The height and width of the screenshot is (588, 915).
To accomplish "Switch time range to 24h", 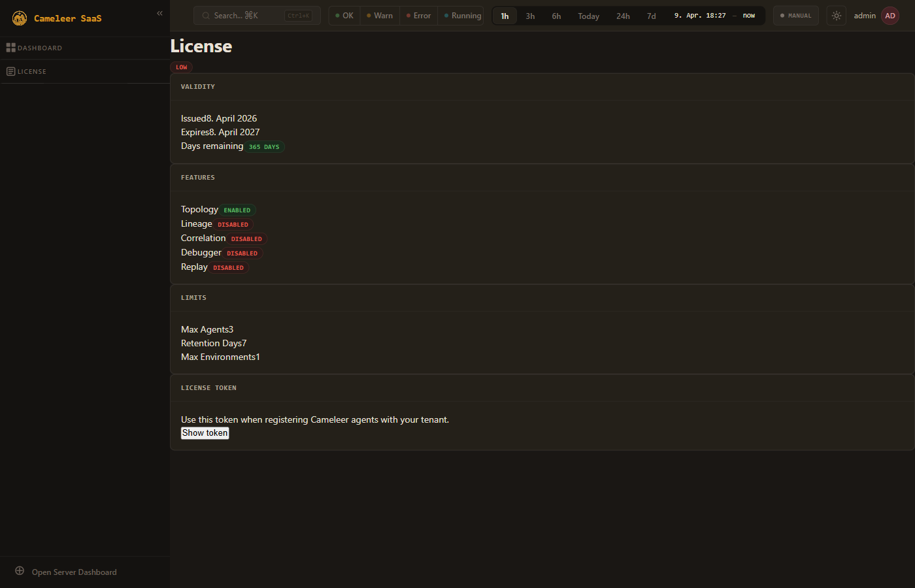I will (623, 16).
